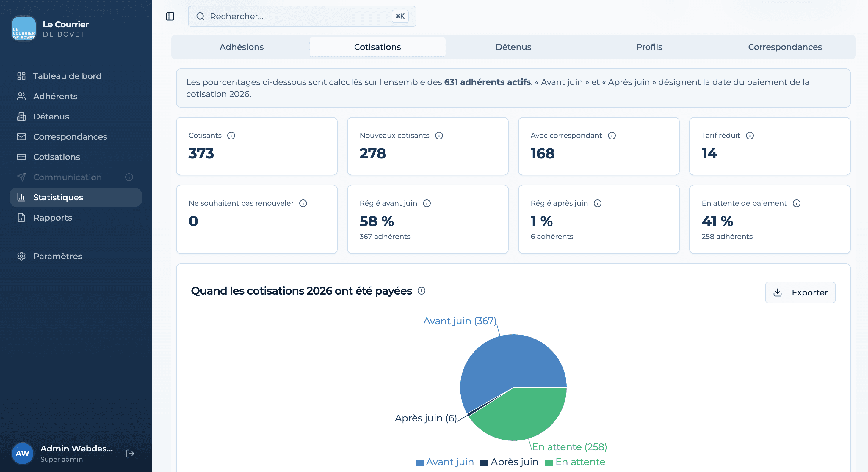
Task: Click the Cotisants value 373
Action: (x=201, y=153)
